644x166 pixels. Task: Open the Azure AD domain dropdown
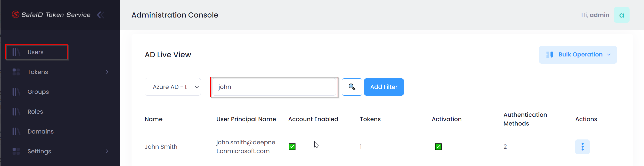(173, 87)
